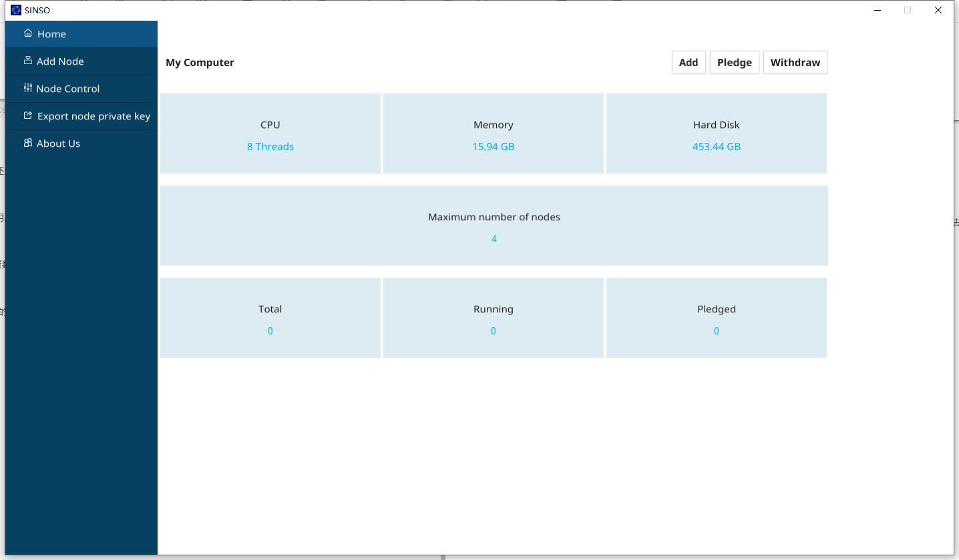Screen dimensions: 959x560
Task: Click the Home house icon in sidebar
Action: pyautogui.click(x=28, y=33)
